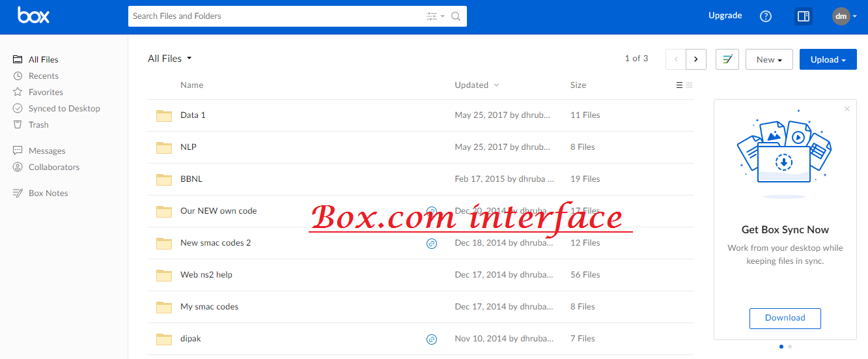Select first carousel dot under sync panel
The width and height of the screenshot is (868, 359).
click(781, 347)
